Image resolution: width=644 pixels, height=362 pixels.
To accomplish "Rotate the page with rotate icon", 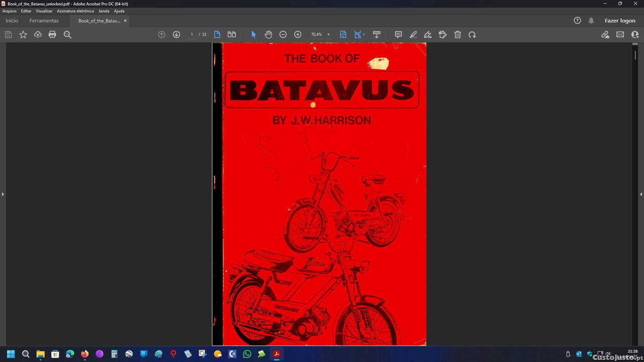I will click(x=472, y=35).
